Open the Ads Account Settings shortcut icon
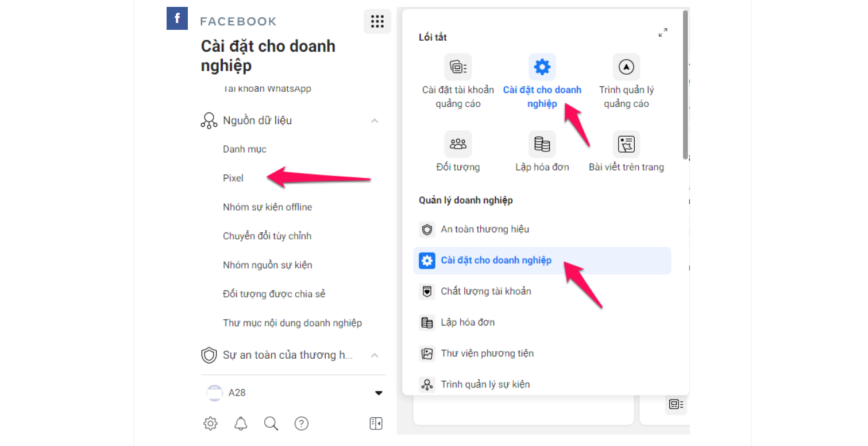868x446 pixels. [x=458, y=67]
